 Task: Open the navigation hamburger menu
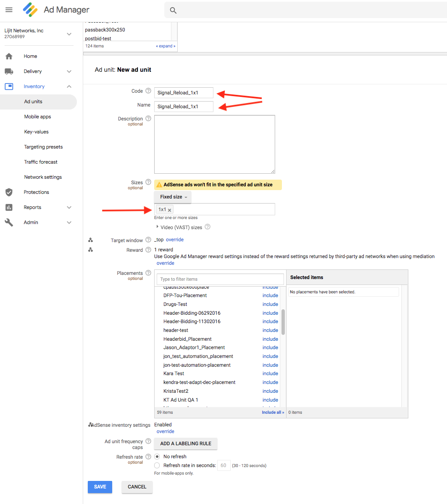(9, 10)
